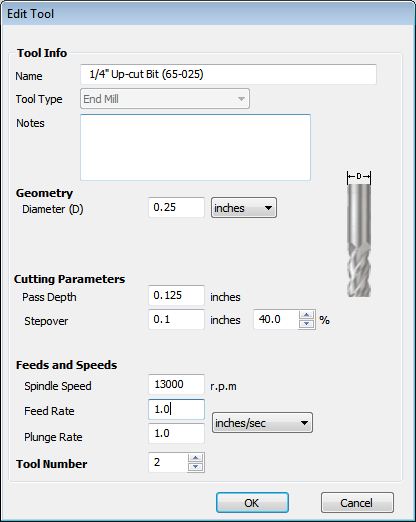Click the Tool Number value field
Screen dimensions: 416x522
(x=168, y=462)
